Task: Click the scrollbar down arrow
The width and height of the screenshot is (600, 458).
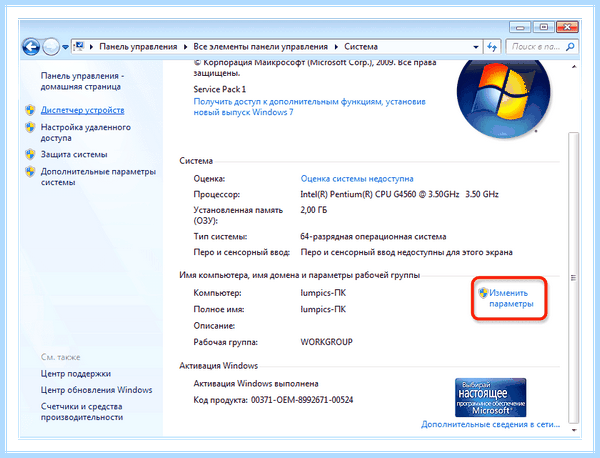Action: 574,430
